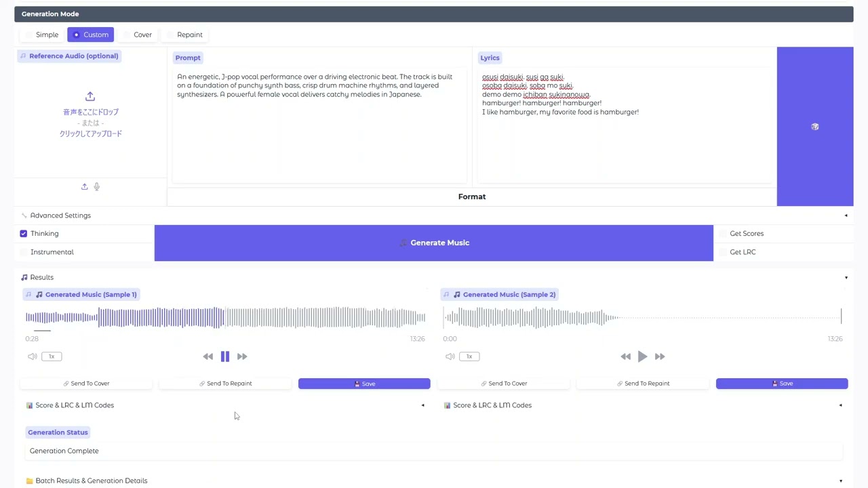Image resolution: width=868 pixels, height=488 pixels.
Task: Save Sample 2 audio
Action: pos(782,384)
